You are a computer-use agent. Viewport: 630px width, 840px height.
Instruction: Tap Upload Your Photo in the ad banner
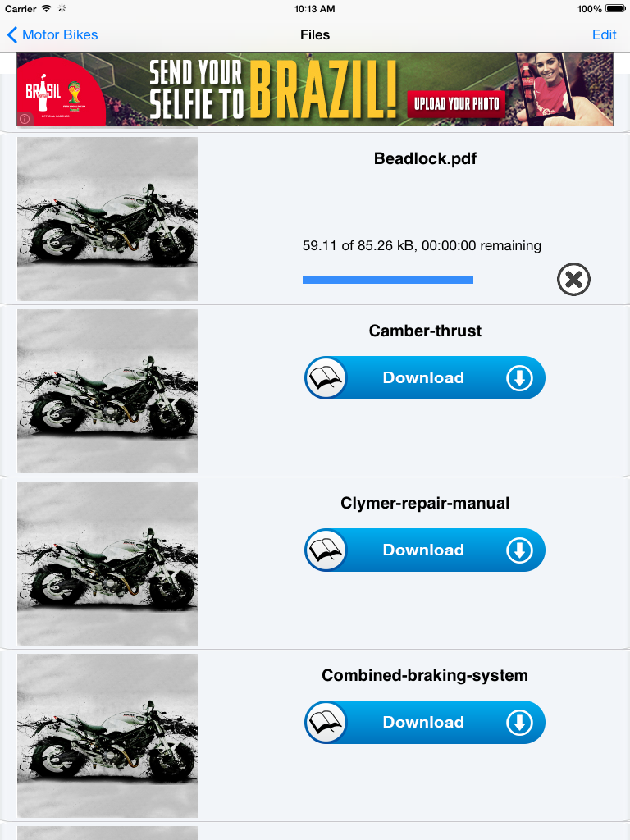click(456, 104)
